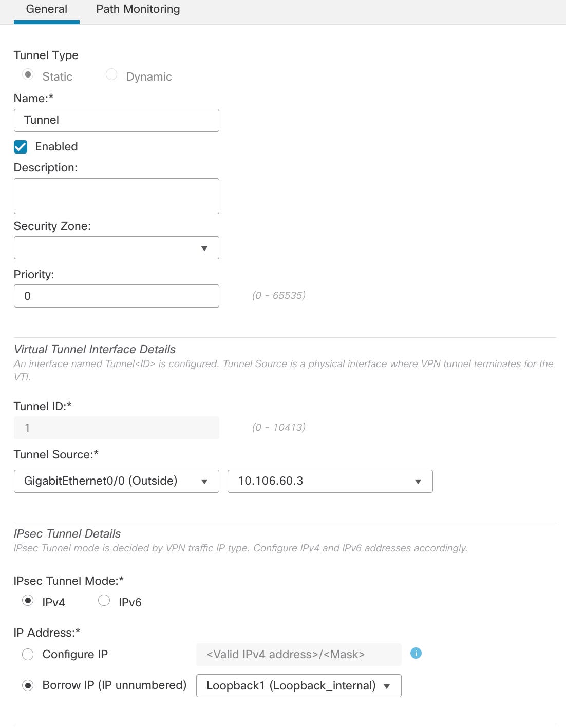Switch to the Path Monitoring tab
Image resolution: width=566 pixels, height=728 pixels.
(137, 9)
